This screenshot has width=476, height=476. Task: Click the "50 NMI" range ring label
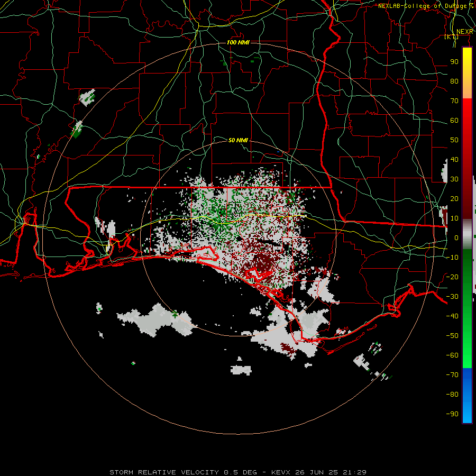point(238,140)
